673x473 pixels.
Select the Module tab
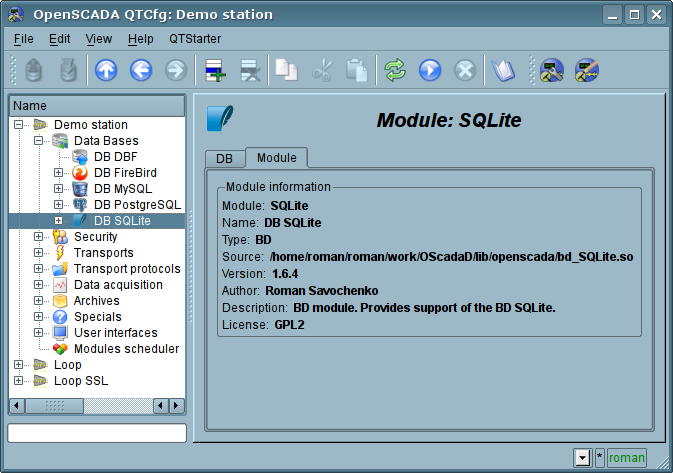pos(277,158)
